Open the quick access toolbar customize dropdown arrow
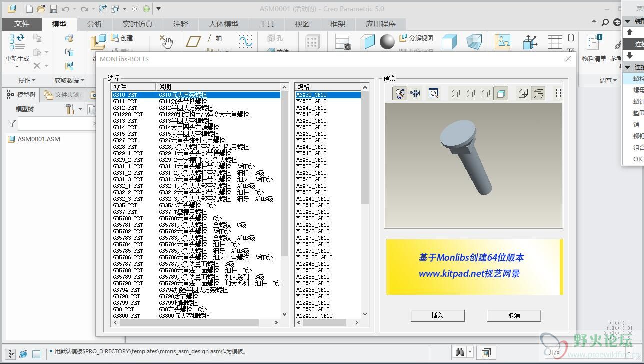Screen dimensions: 644x364 [158, 9]
